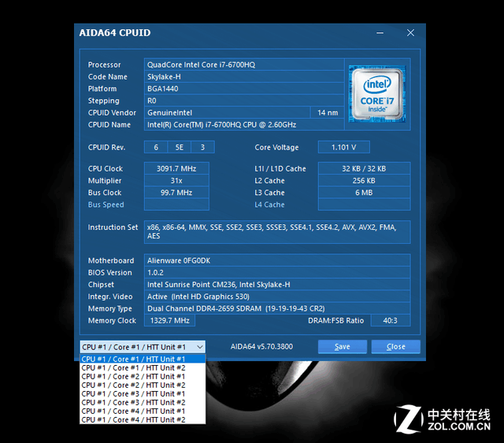Select CPU #1 / Core #2 / HTT Unit #2
This screenshot has width=504, height=443.
tap(143, 386)
